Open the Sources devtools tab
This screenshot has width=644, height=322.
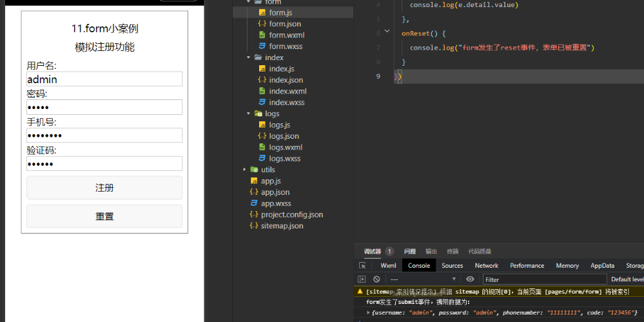[452, 266]
